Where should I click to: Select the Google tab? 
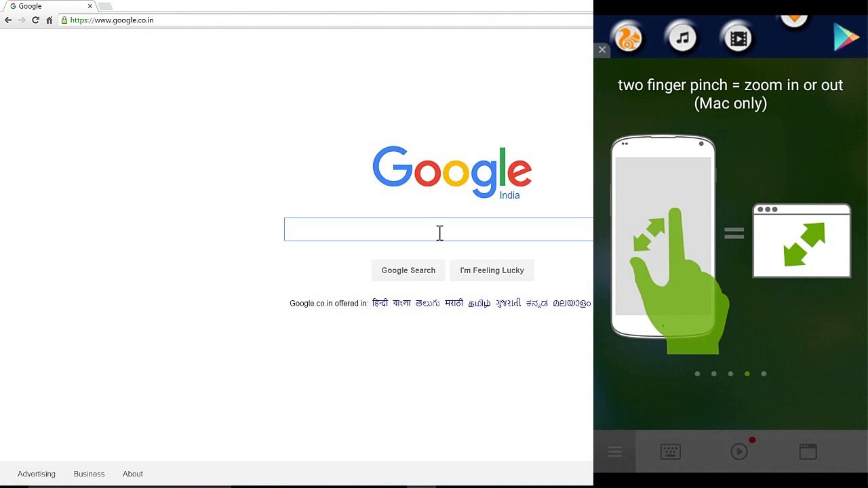point(47,6)
